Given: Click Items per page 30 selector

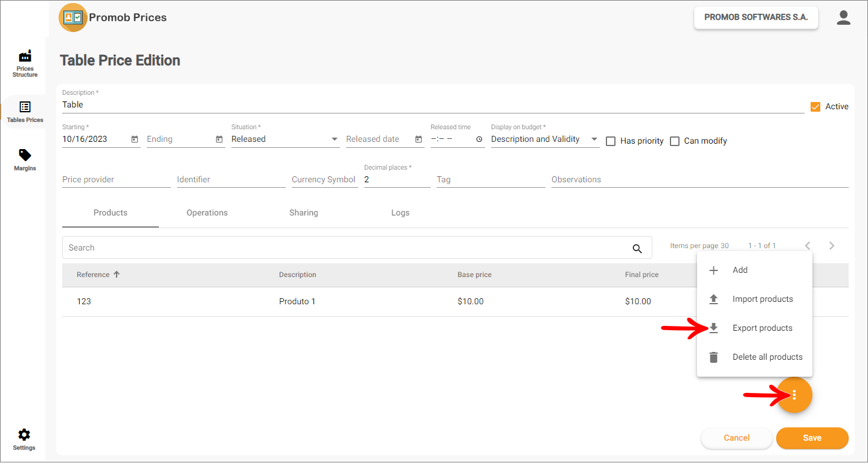Looking at the screenshot, I should click(x=699, y=246).
